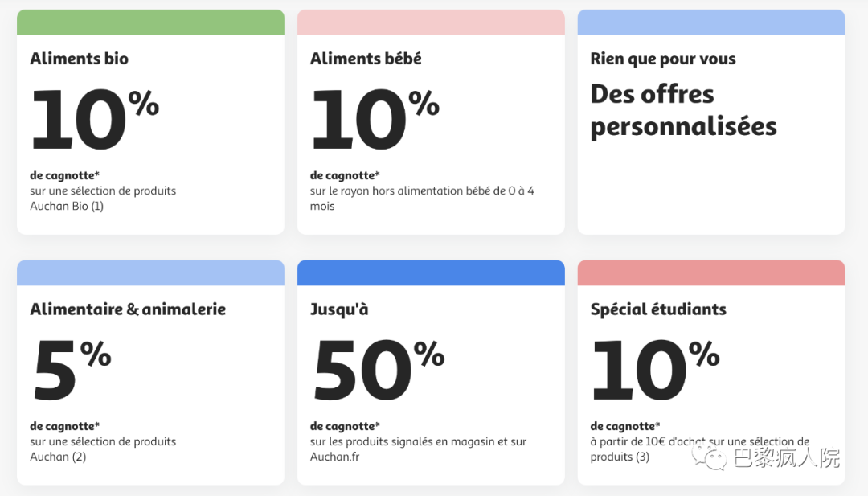Click the dark blue bar above Jusqu'à
Screen dimensions: 868x496
(x=431, y=273)
